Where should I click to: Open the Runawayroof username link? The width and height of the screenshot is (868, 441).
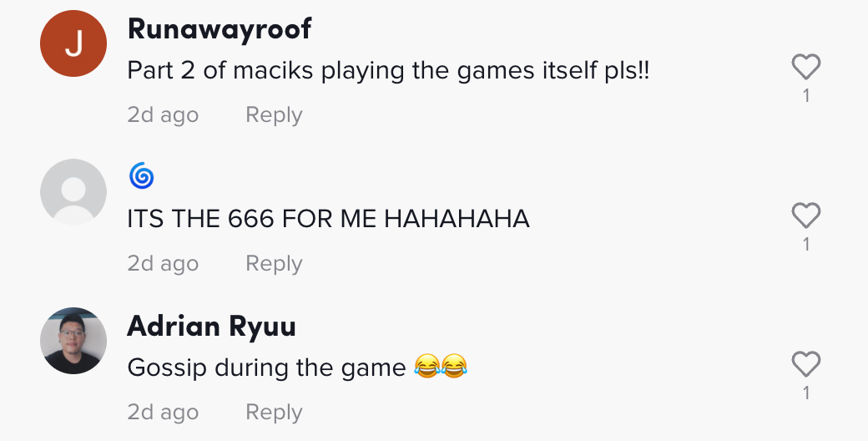click(220, 28)
